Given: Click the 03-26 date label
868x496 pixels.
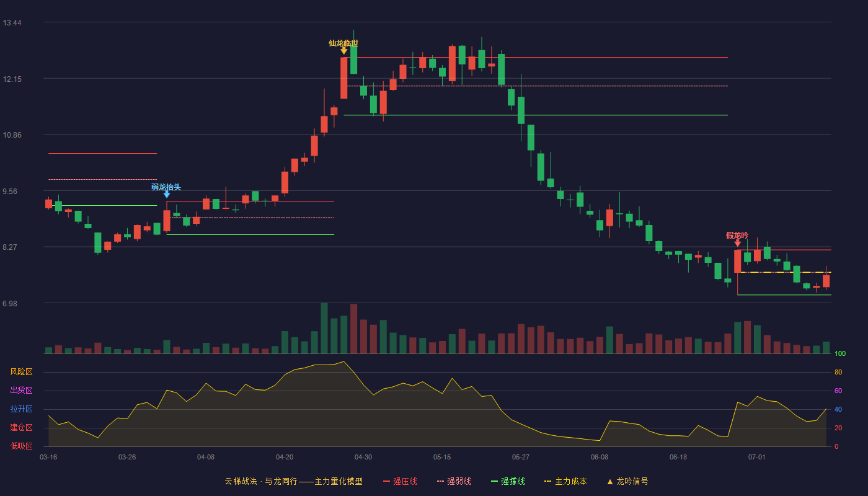Looking at the screenshot, I should [x=127, y=457].
